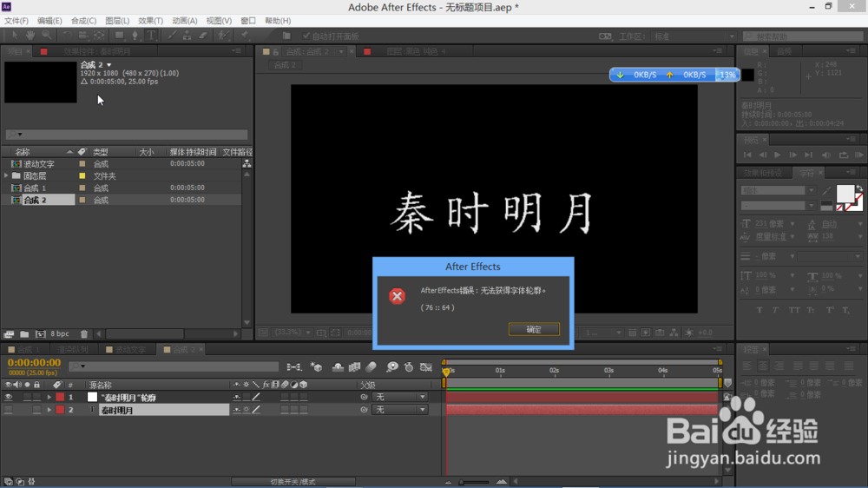Delete selected project item with trash icon
Image resolution: width=868 pixels, height=488 pixels.
coord(84,334)
